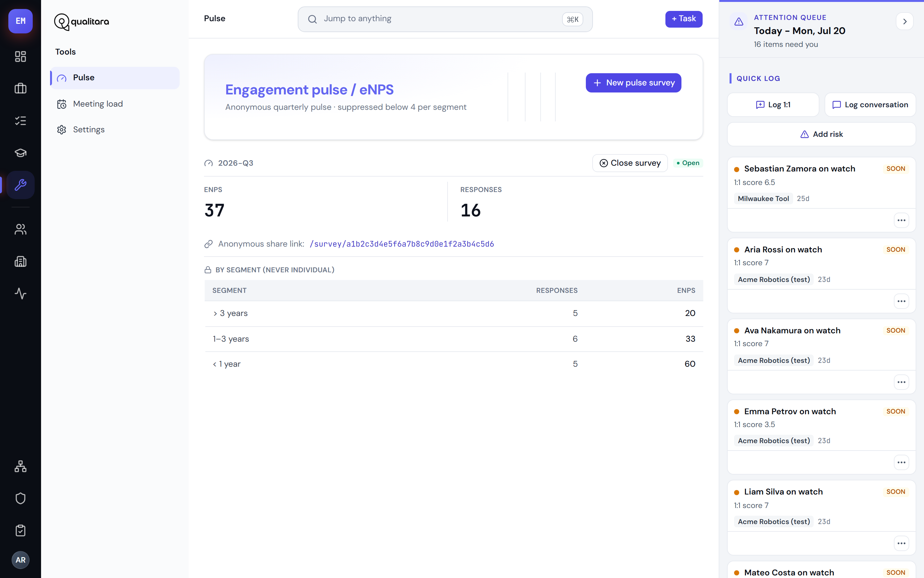
Task: Select the < 1 year segment row
Action: [454, 364]
